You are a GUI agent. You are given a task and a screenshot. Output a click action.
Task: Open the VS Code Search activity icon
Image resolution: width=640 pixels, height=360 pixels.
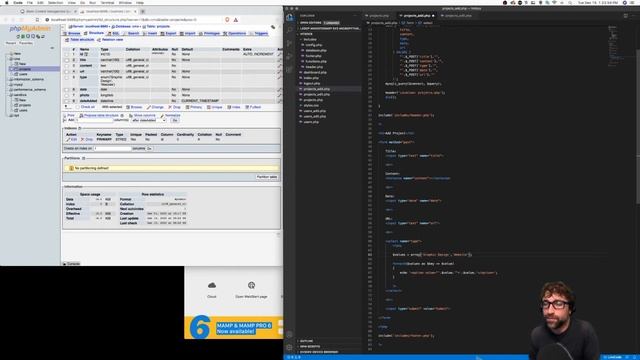[x=289, y=30]
